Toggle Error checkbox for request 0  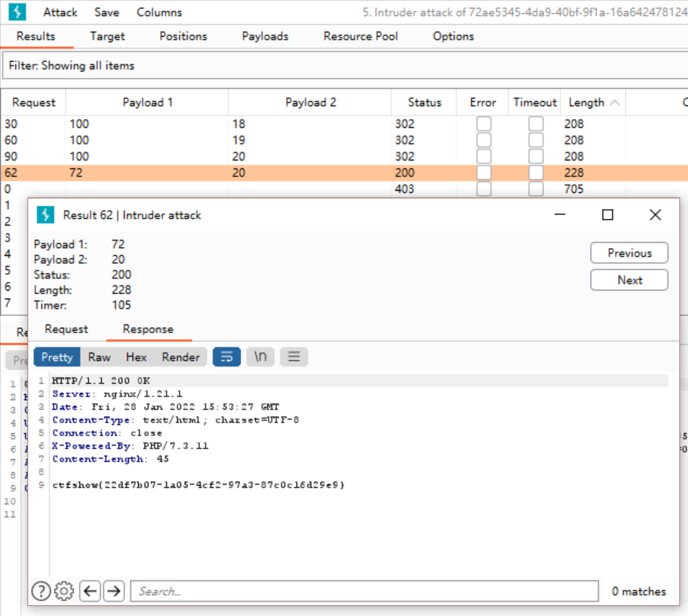coord(483,189)
